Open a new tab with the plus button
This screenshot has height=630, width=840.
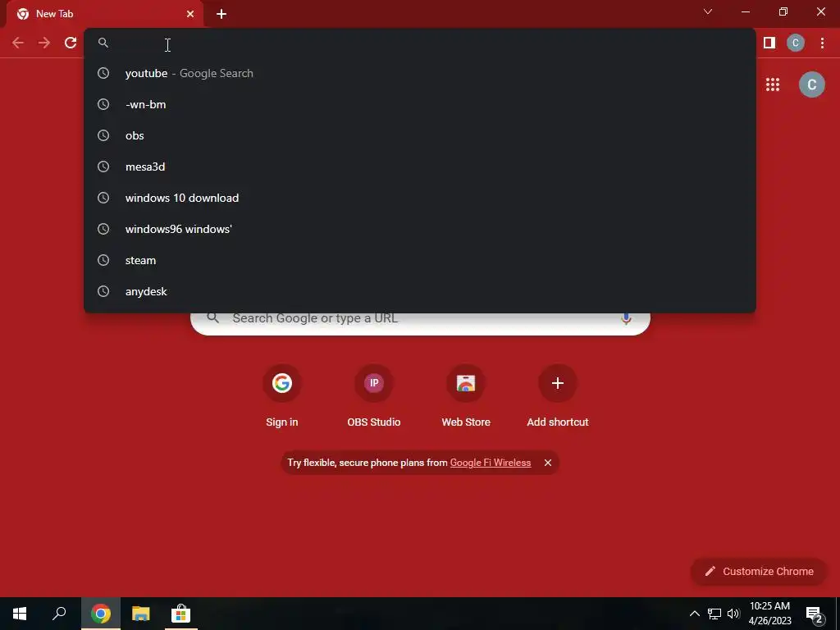pos(221,14)
